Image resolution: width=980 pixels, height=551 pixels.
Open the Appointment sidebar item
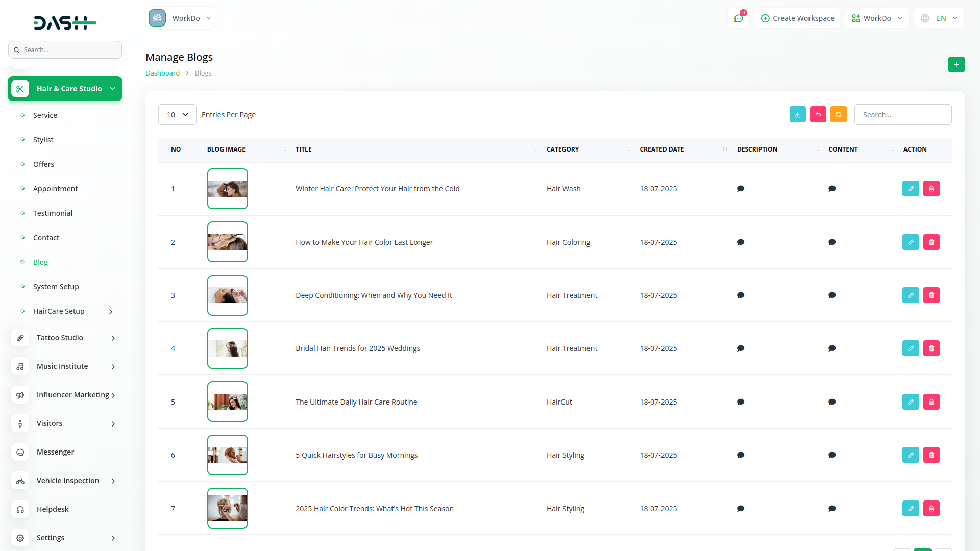coord(55,189)
